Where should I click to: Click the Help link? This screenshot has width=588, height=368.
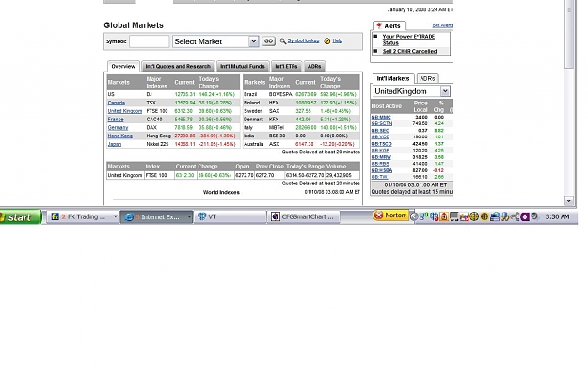[337, 40]
